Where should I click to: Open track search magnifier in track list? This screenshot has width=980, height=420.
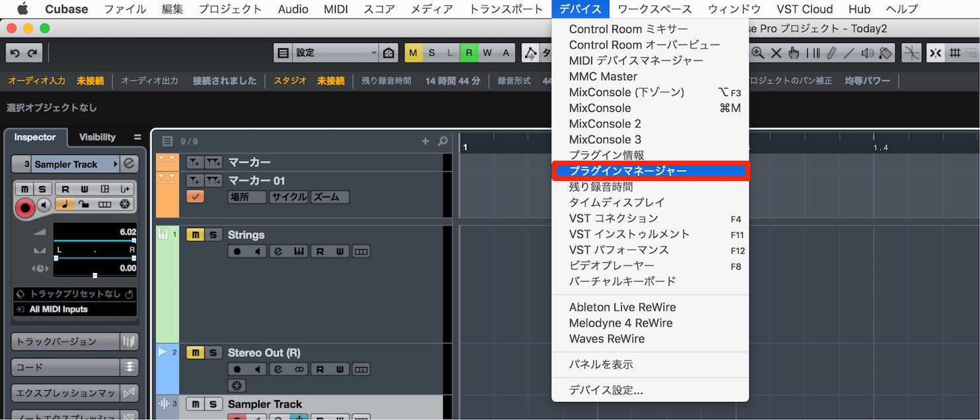point(443,141)
